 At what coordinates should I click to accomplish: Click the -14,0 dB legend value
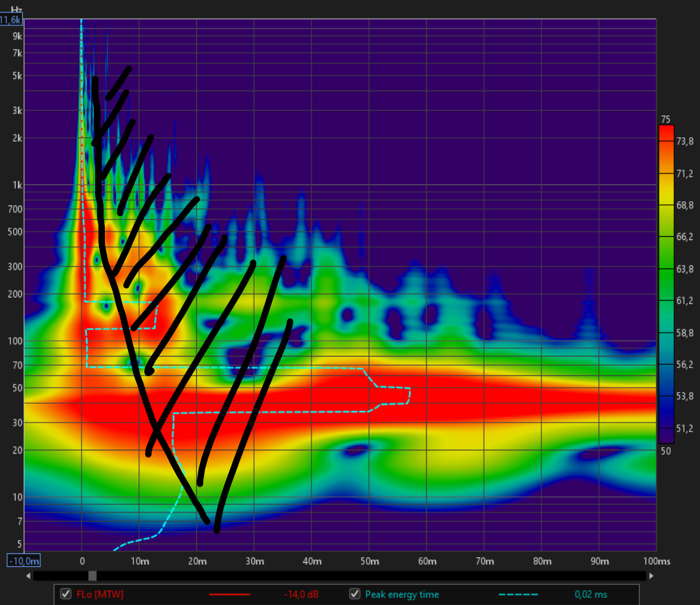(x=300, y=594)
